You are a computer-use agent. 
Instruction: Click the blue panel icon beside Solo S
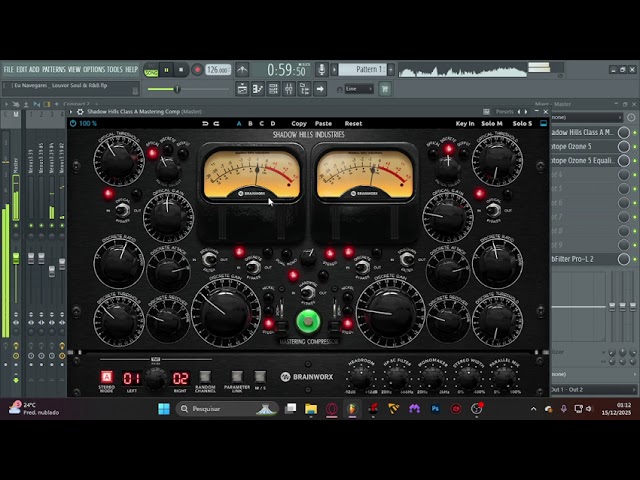coord(543,123)
